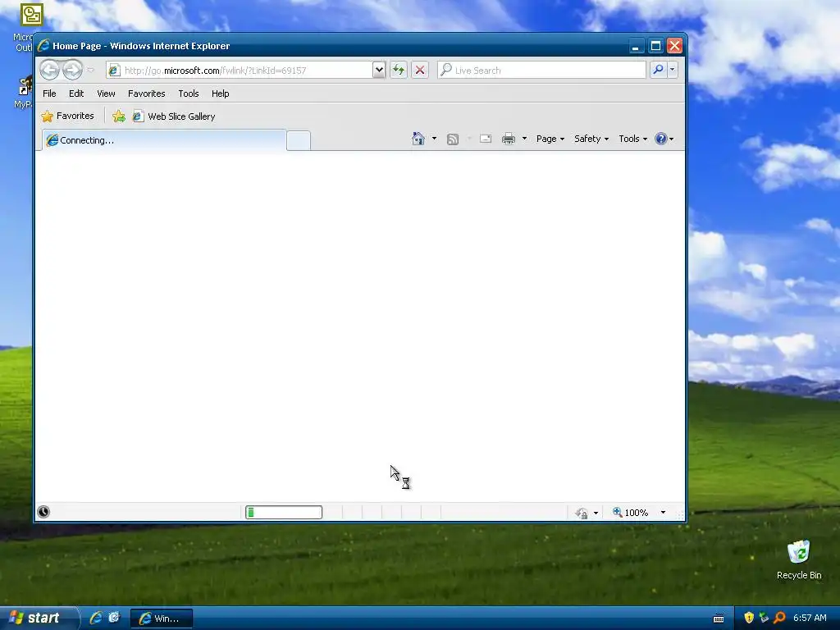Open the Help question mark button
This screenshot has height=630, width=840.
664,139
